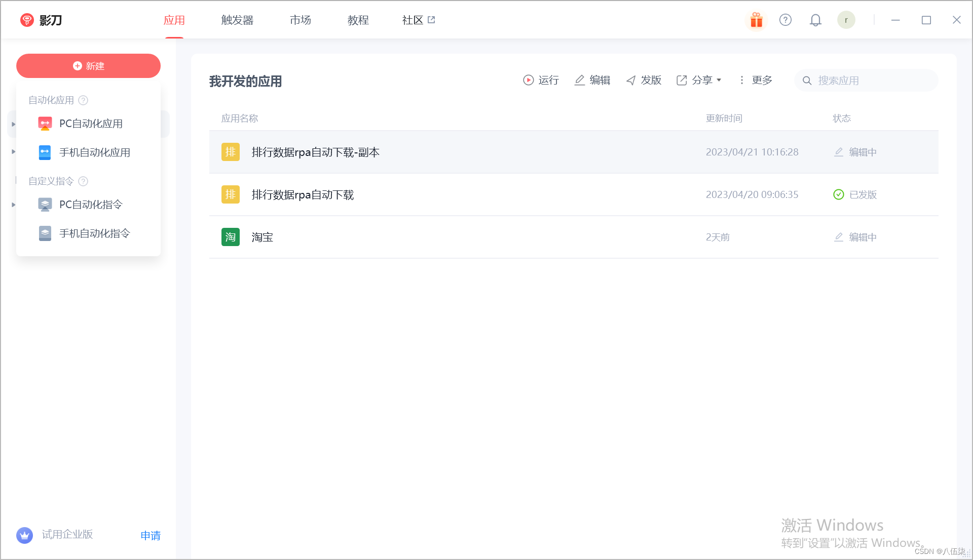Click info icon beside 自动化应用
Image resolution: width=973 pixels, height=560 pixels.
tap(84, 100)
